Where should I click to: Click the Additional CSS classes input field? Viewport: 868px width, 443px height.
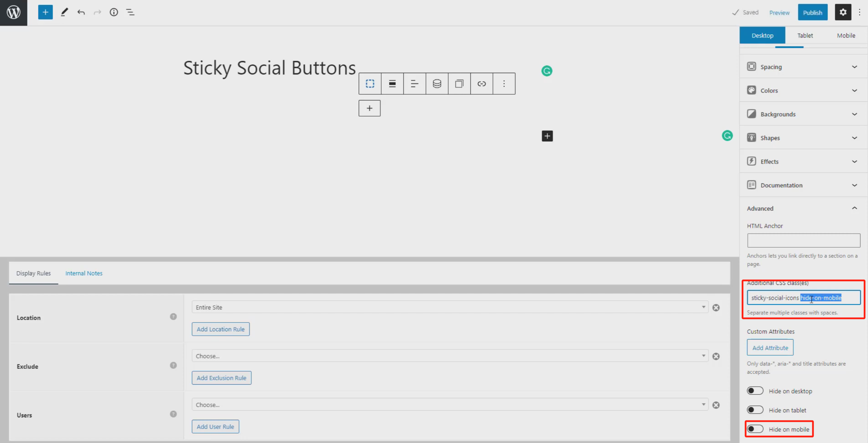point(803,297)
